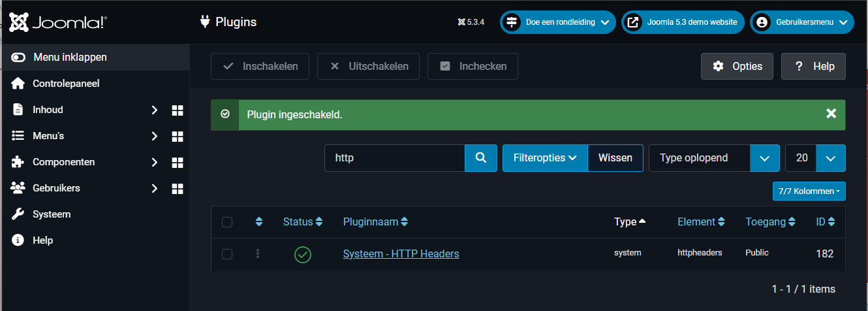868x311 pixels.
Task: Click into the search field containing 'http'
Action: 394,158
